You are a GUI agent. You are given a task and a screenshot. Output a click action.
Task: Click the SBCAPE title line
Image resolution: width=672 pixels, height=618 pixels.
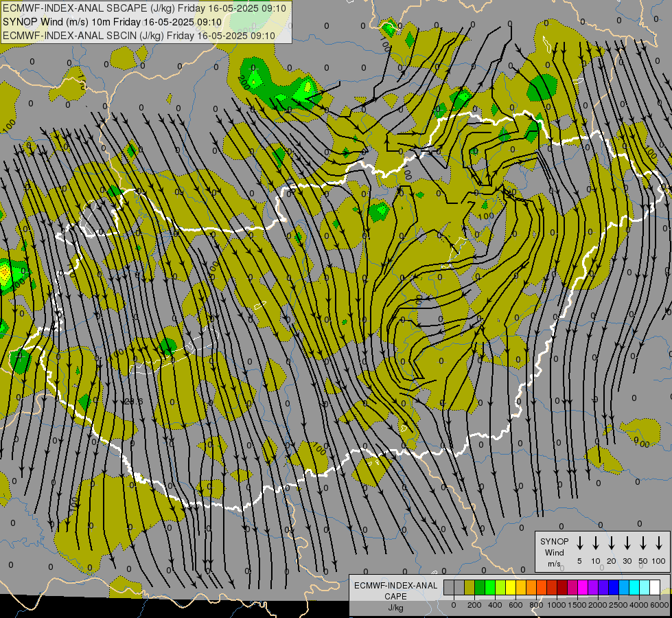pos(144,8)
